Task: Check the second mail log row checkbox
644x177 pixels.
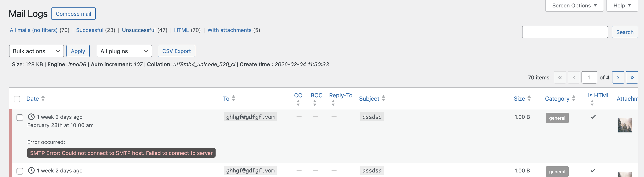Action: (x=20, y=171)
